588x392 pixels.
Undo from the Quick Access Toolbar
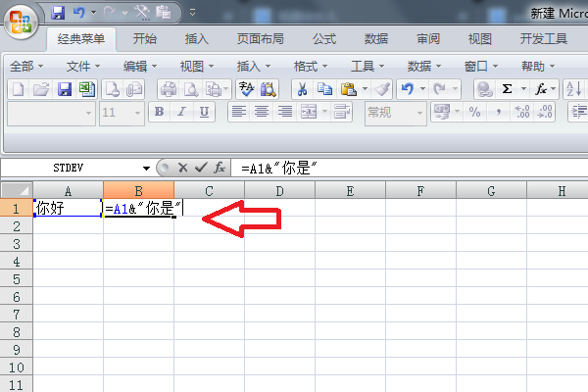pyautogui.click(x=78, y=13)
